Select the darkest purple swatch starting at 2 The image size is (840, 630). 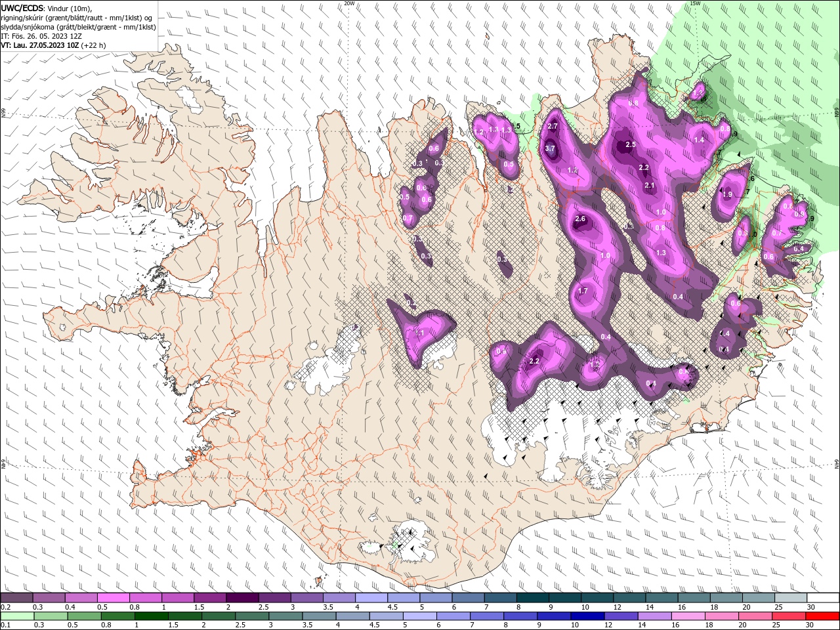[241, 597]
